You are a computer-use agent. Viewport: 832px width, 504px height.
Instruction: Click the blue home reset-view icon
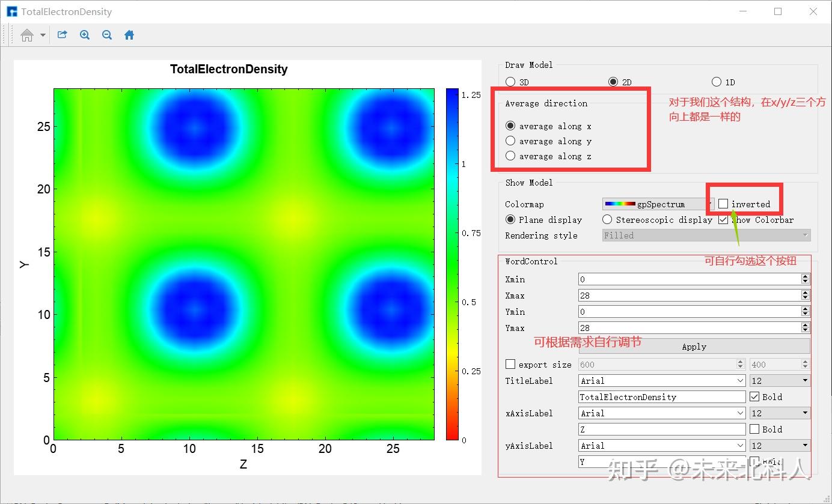[129, 35]
